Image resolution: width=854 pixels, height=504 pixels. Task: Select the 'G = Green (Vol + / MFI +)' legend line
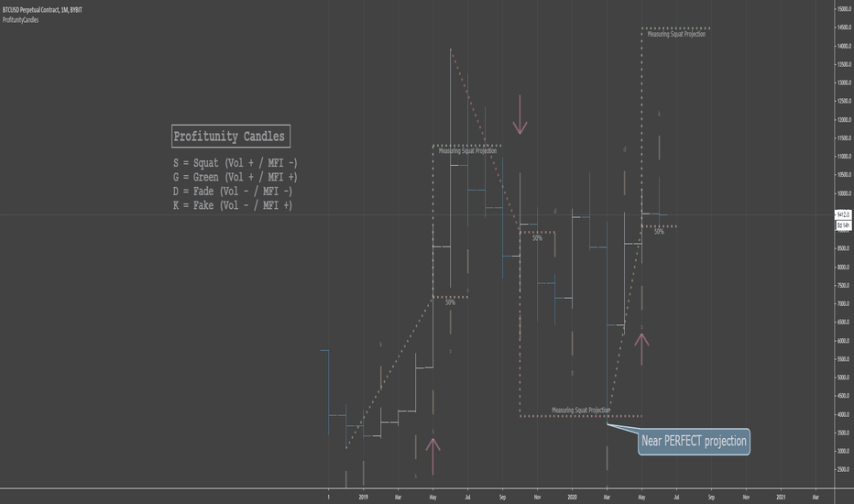pyautogui.click(x=235, y=177)
